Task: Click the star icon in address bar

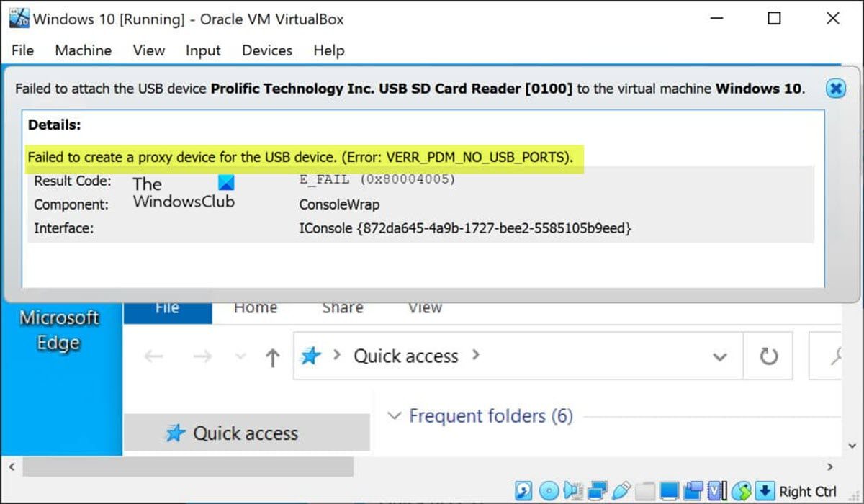Action: pos(310,356)
